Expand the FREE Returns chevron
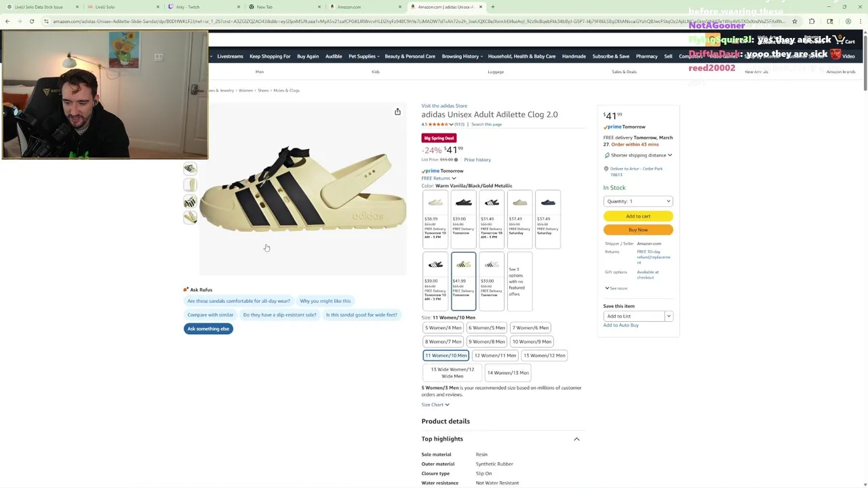Viewport: 868px width, 488px height. (x=454, y=178)
